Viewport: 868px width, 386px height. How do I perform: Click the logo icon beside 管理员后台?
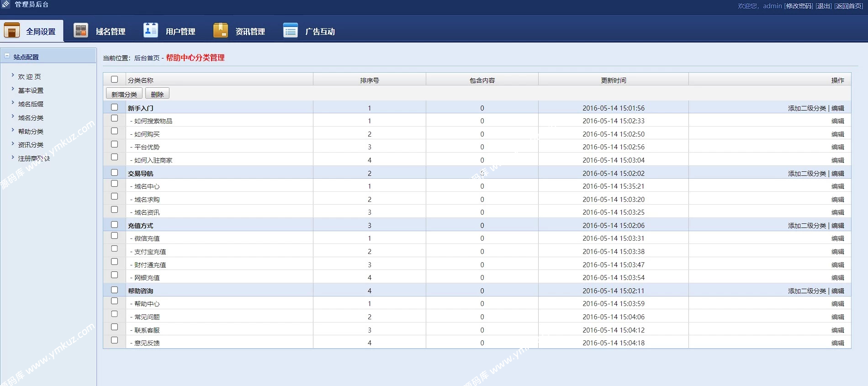(6, 4)
